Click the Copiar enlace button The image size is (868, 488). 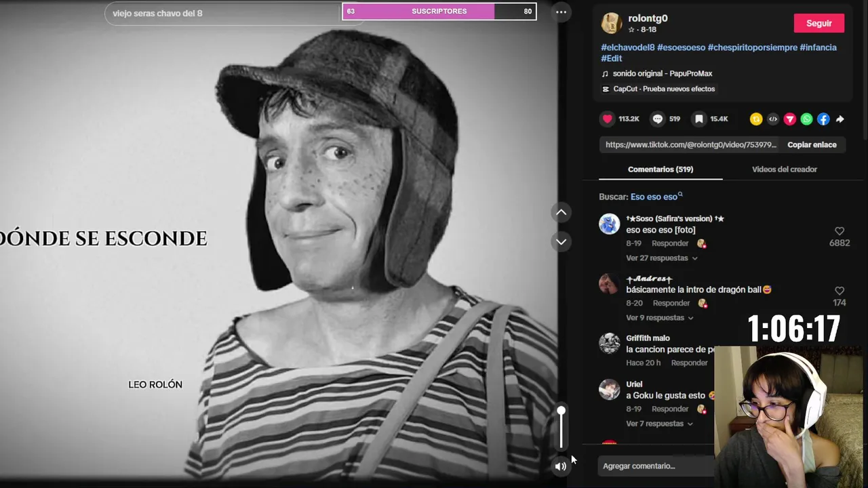812,145
